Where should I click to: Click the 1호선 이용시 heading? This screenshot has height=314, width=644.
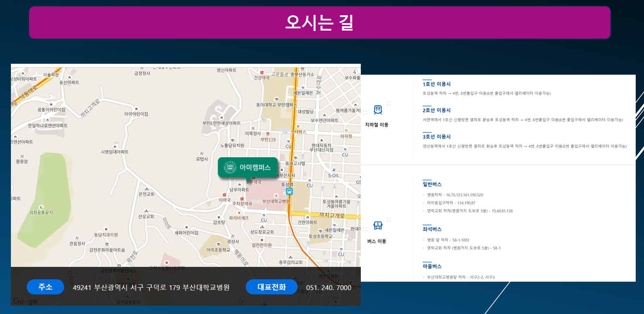pyautogui.click(x=437, y=84)
